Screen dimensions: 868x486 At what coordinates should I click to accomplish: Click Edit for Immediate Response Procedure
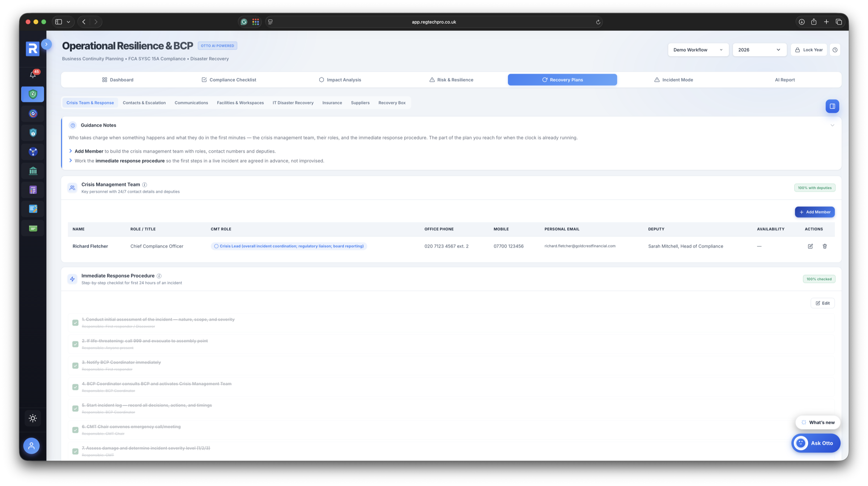(x=822, y=303)
